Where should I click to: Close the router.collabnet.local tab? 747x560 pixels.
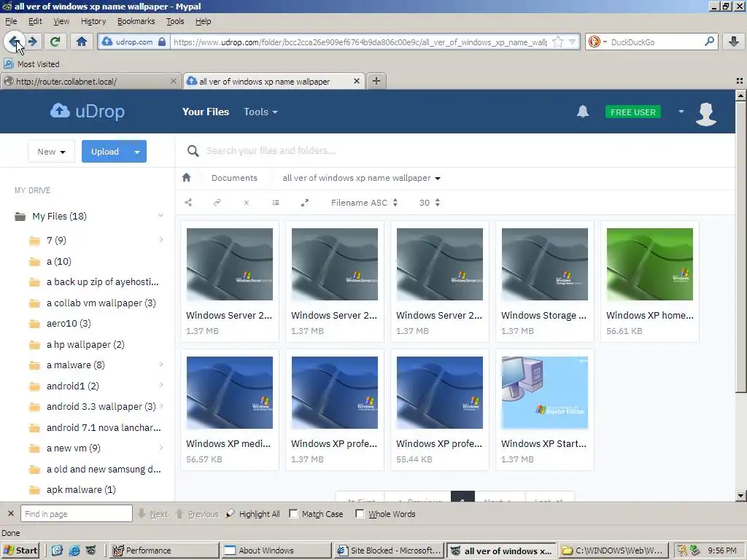pos(174,82)
